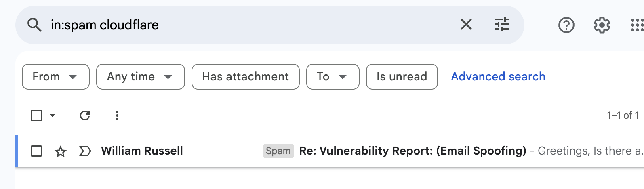Click inside the search mail field
The width and height of the screenshot is (644, 189).
pyautogui.click(x=242, y=25)
